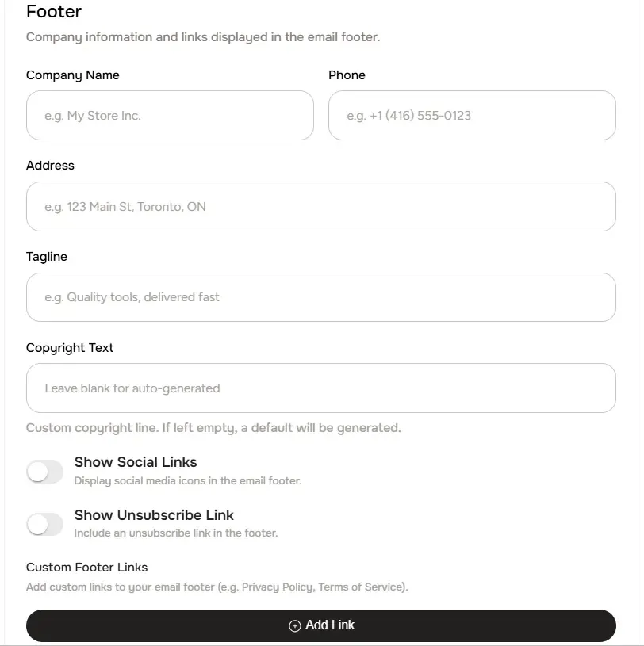Click the plus icon inside Add Link button
Screen dimensions: 644x646
(294, 625)
